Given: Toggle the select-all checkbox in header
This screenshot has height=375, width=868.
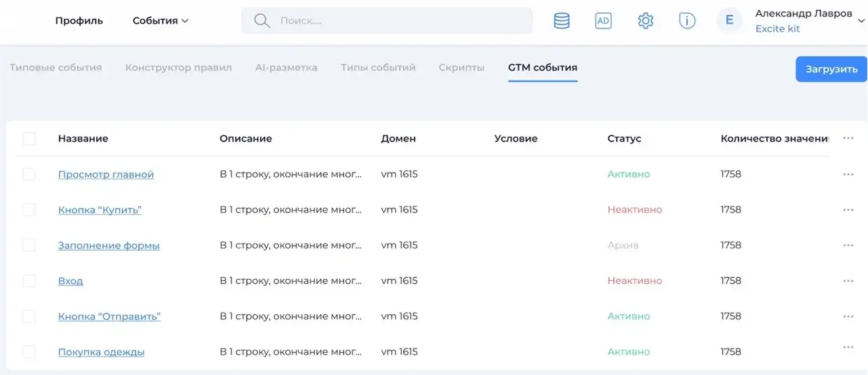Looking at the screenshot, I should (x=29, y=139).
